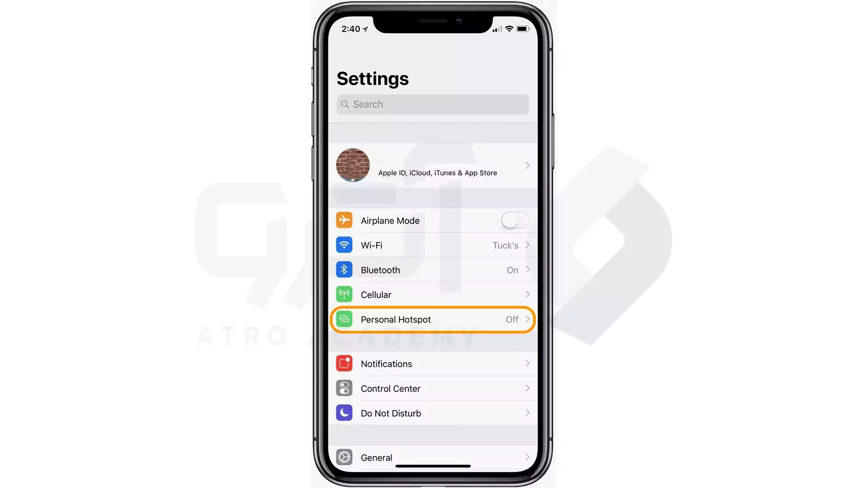Toggle Airplane Mode switch off
868x488 pixels.
coord(514,221)
